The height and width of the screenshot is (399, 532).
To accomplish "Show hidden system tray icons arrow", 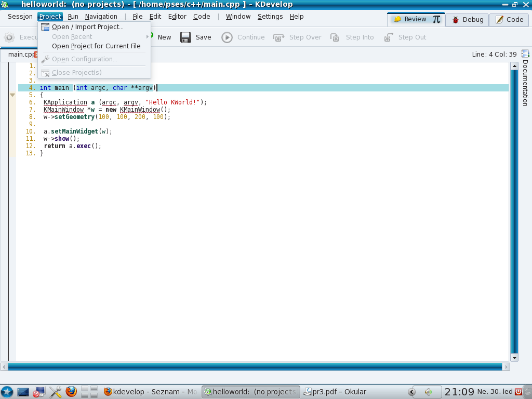I will pos(411,392).
